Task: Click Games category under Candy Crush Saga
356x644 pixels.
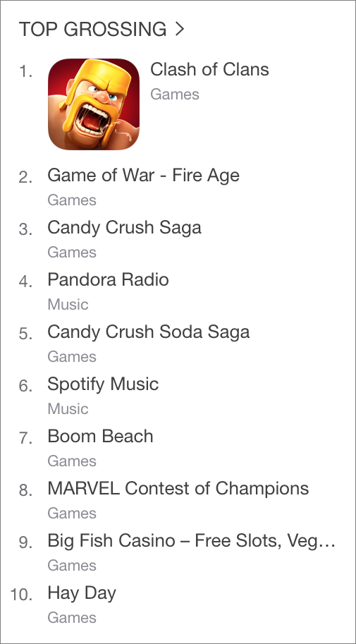Action: pyautogui.click(x=72, y=253)
